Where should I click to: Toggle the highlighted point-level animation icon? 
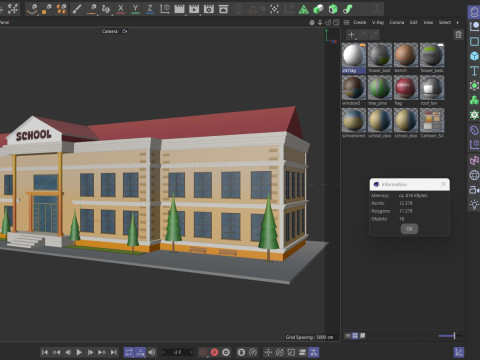pyautogui.click(x=313, y=352)
